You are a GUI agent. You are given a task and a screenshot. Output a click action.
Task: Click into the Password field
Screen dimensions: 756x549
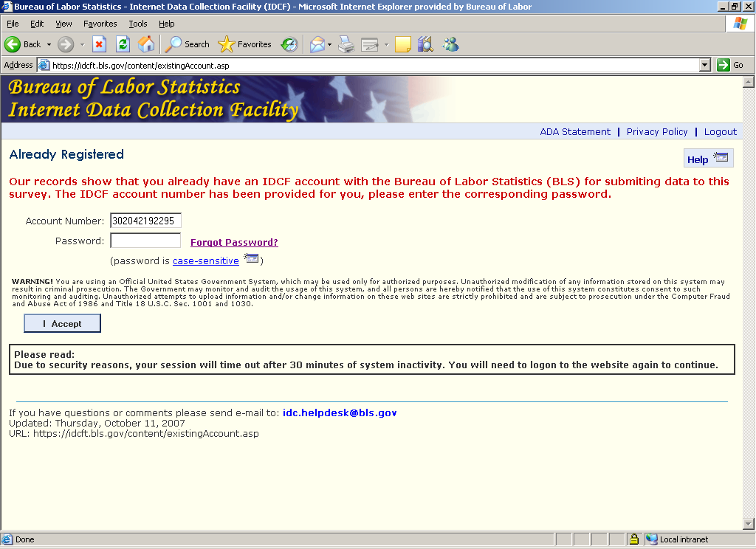point(145,241)
